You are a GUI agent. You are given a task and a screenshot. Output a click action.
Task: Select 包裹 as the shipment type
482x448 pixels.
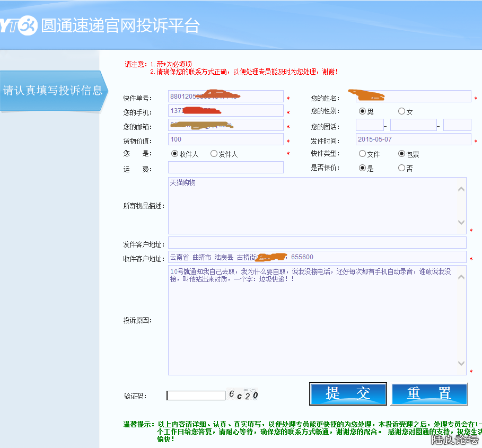coord(402,153)
